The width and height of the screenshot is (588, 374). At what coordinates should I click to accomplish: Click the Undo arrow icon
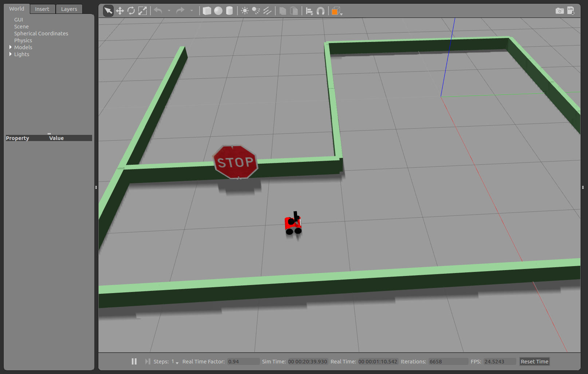[x=158, y=11]
